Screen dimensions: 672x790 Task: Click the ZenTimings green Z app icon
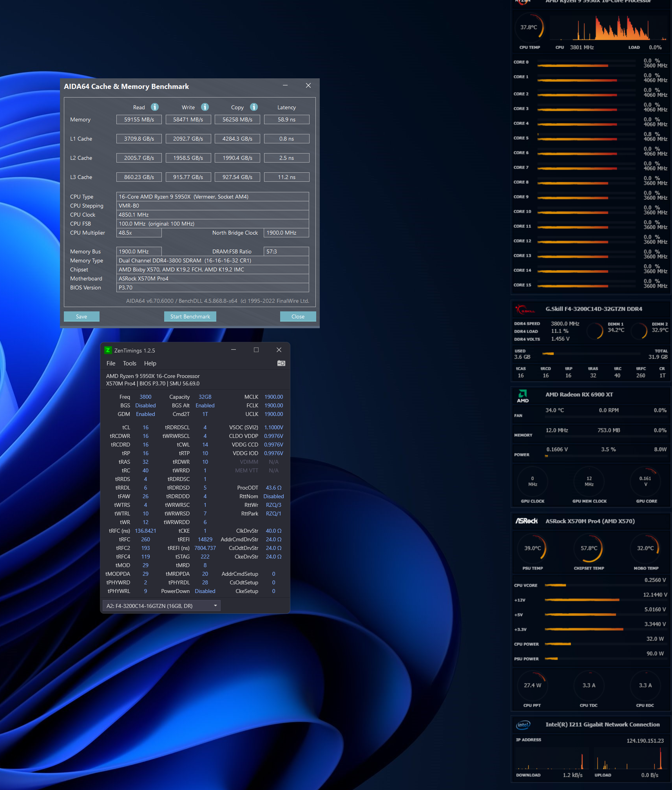[108, 350]
